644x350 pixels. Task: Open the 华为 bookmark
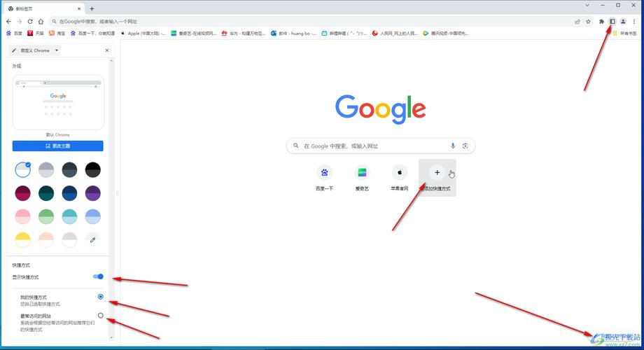(244, 34)
